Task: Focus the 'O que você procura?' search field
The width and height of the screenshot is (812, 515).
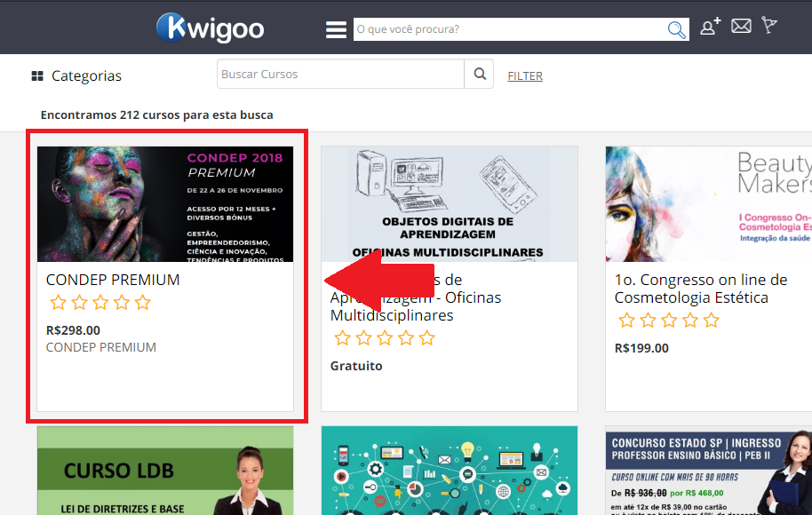Action: click(x=510, y=29)
